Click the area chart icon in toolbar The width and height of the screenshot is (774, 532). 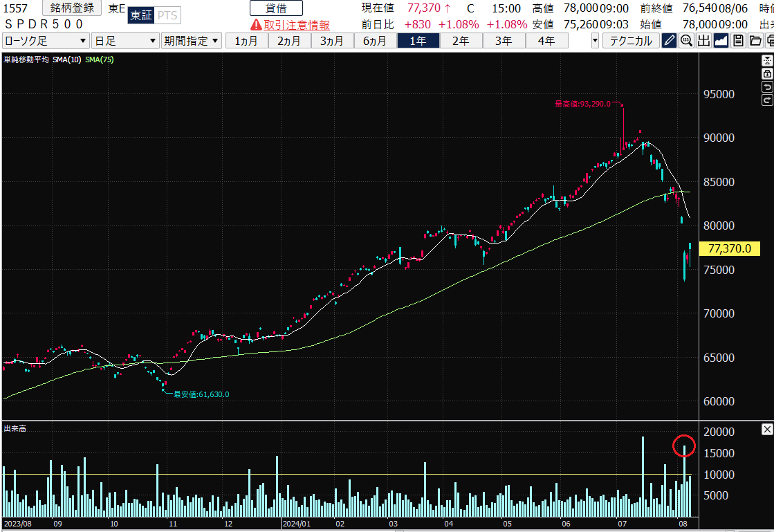(x=721, y=40)
